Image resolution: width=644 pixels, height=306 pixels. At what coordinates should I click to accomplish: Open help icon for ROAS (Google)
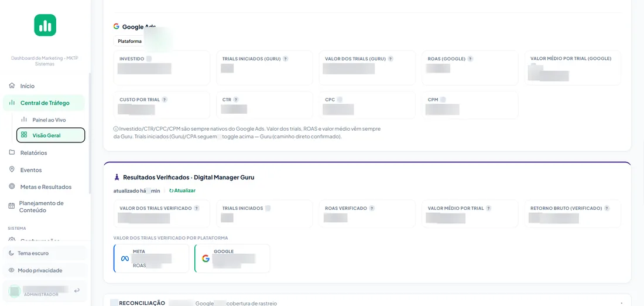pyautogui.click(x=470, y=59)
